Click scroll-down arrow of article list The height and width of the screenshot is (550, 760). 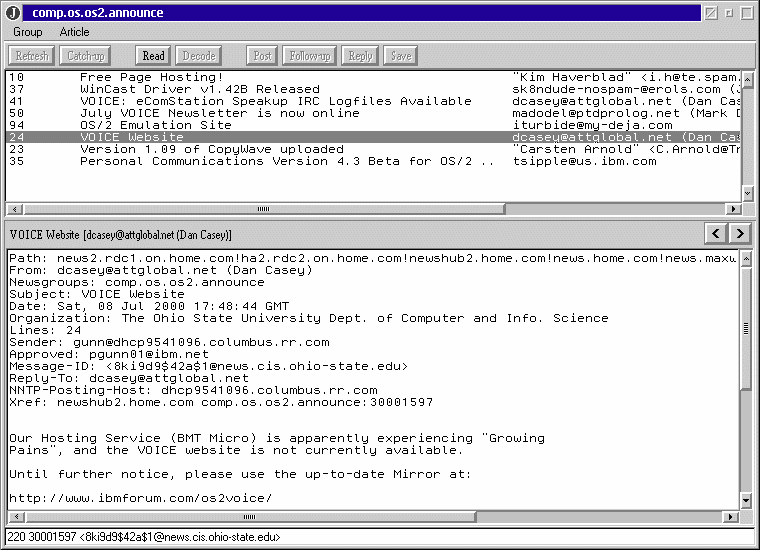(748, 193)
